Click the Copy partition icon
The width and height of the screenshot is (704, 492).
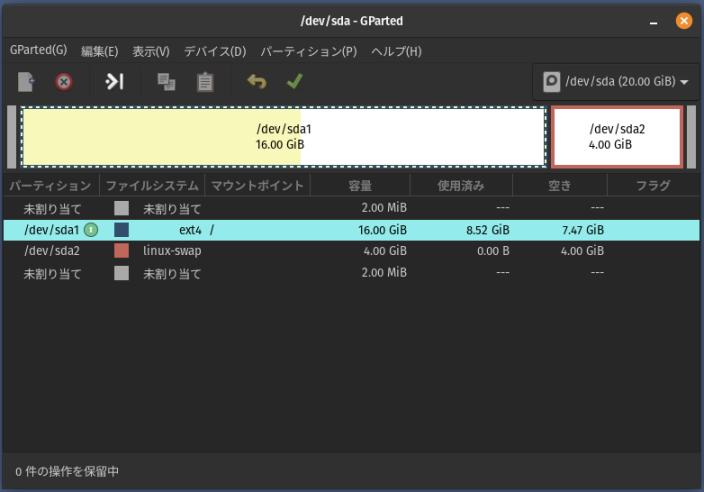166,82
